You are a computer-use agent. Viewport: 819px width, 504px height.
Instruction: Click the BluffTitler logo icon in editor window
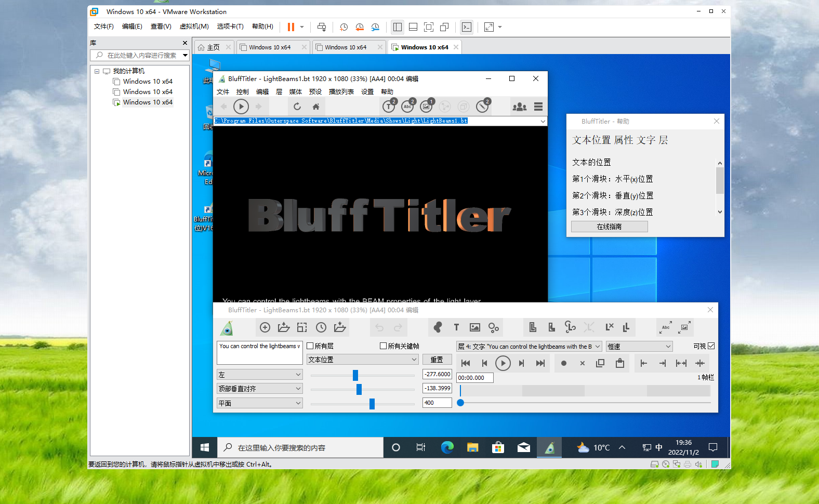click(227, 328)
